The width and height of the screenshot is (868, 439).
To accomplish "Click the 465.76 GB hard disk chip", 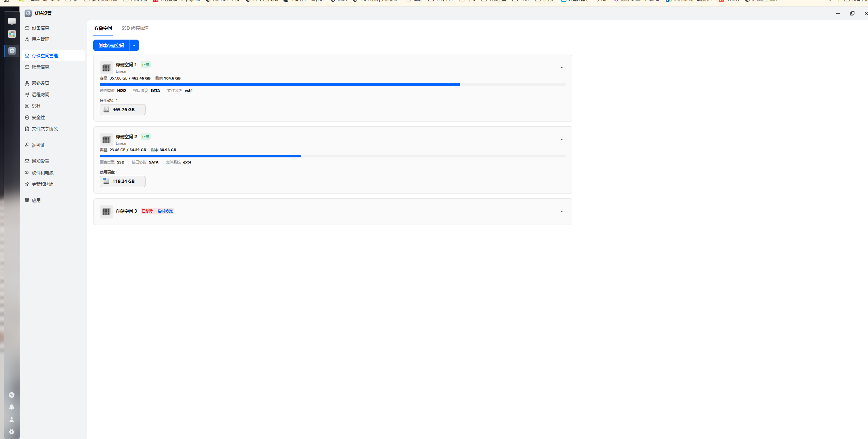I will pyautogui.click(x=123, y=110).
